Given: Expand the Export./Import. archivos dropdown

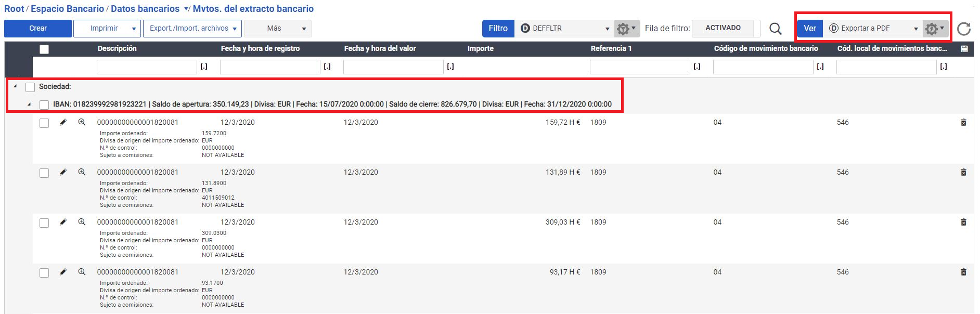Looking at the screenshot, I should click(193, 29).
